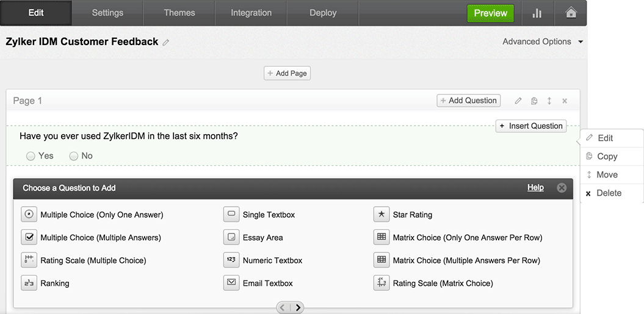644x314 pixels.
Task: Edit Page 1 using pencil icon
Action: click(x=518, y=101)
